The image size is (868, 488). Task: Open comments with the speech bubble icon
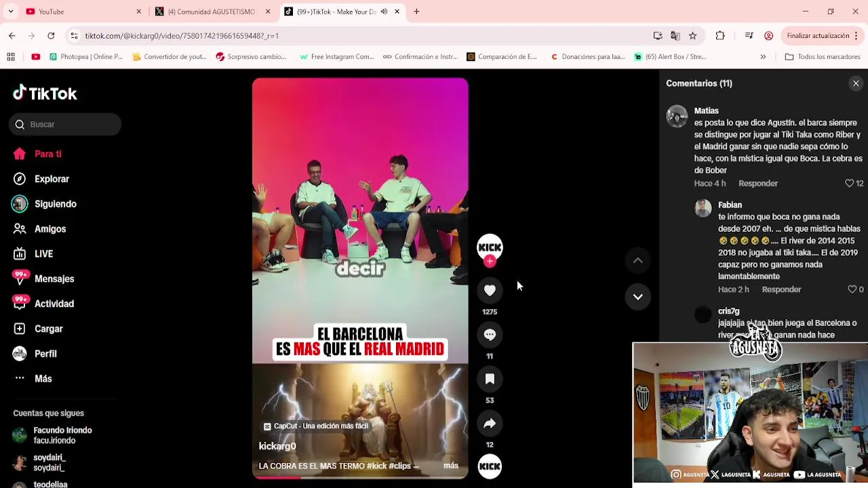tap(490, 335)
